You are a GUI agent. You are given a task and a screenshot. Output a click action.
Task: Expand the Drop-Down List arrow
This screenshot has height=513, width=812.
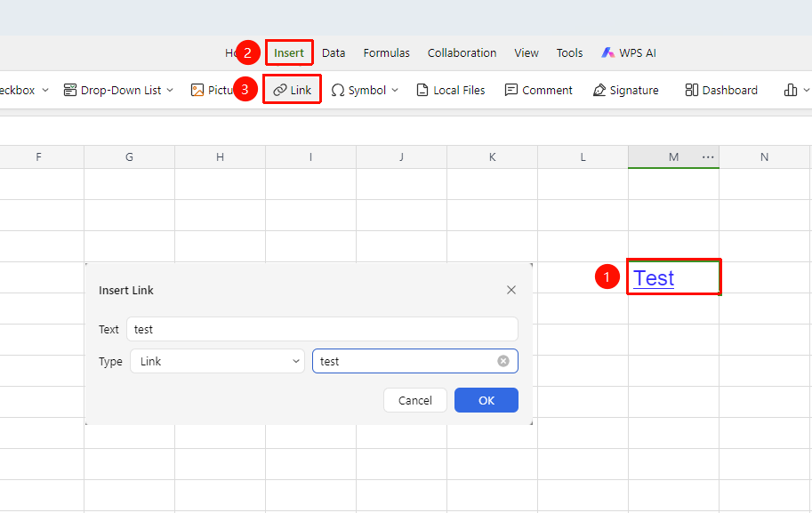click(170, 90)
